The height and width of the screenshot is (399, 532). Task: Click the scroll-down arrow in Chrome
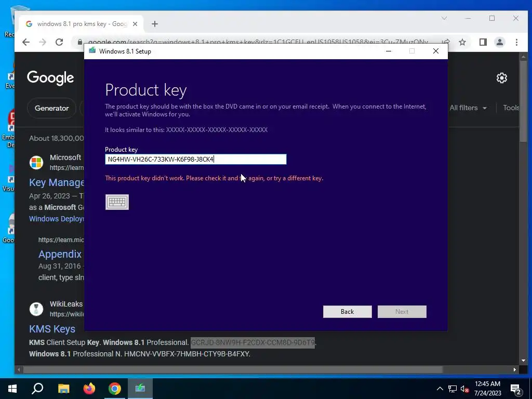pos(523,361)
